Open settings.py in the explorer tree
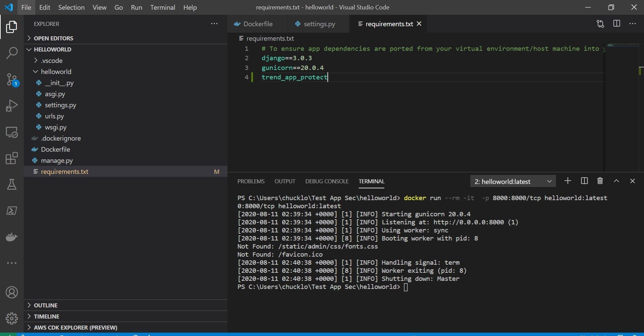 126,105
